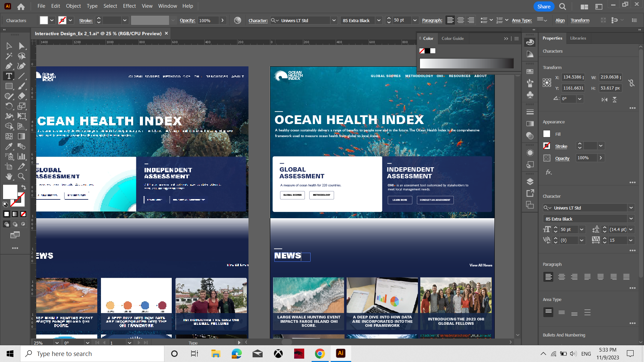Select the Gradient tool
Screen dimensions: 644x362
click(21, 136)
